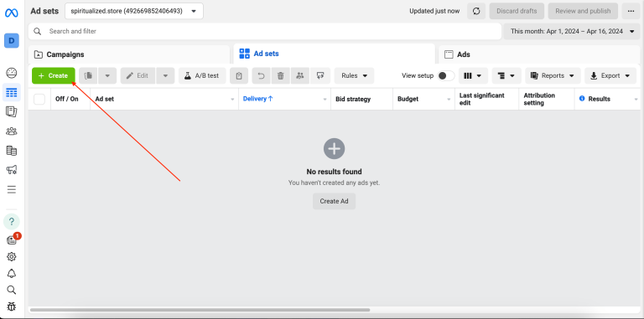The image size is (644, 319).
Task: Expand the Duplicate options arrow
Action: (107, 76)
